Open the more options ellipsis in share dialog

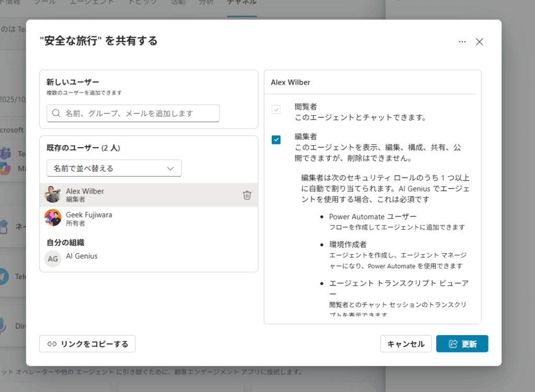tap(462, 42)
